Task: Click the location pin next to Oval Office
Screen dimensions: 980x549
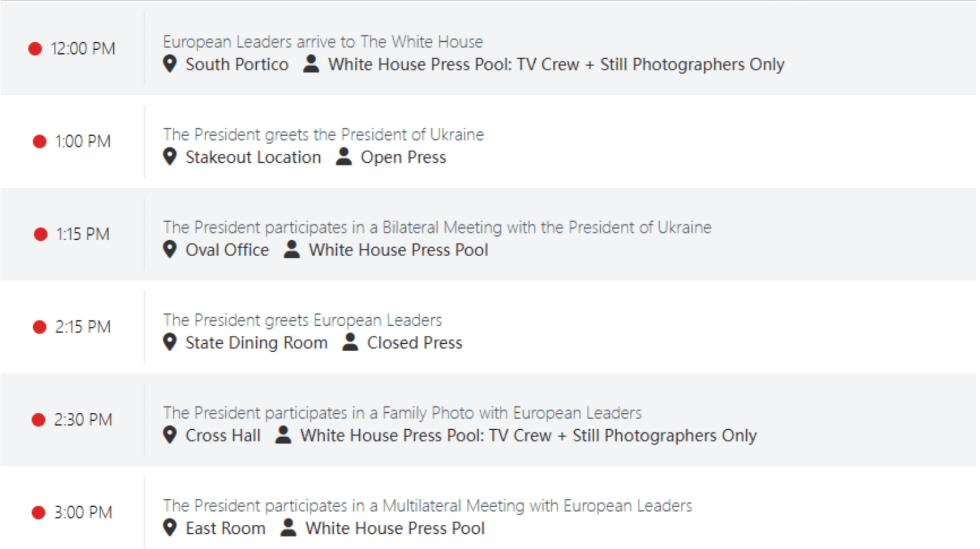Action: pos(170,249)
